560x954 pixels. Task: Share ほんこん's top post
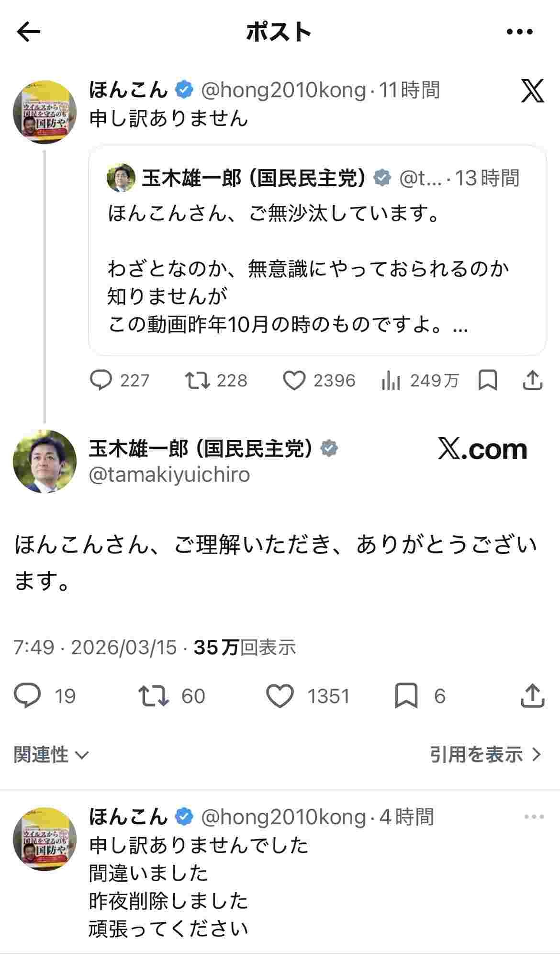(532, 381)
